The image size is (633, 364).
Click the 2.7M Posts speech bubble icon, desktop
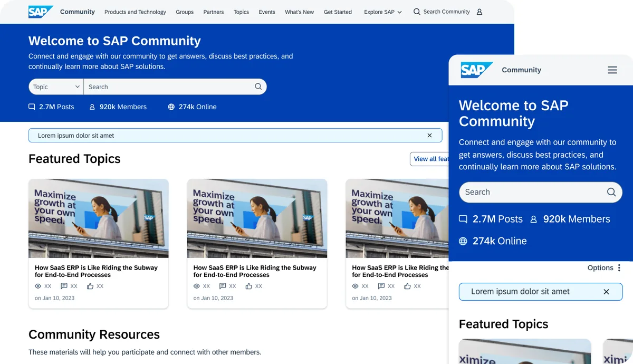pos(32,107)
